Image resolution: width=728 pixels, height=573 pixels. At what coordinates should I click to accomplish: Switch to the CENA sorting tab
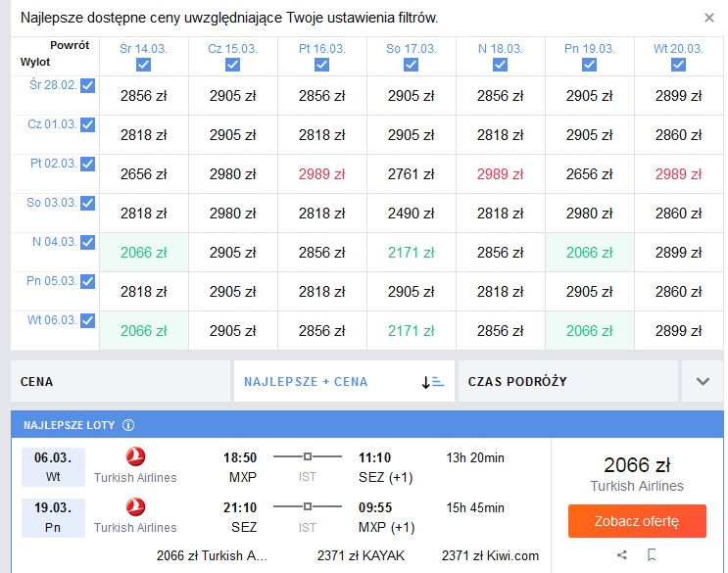[x=121, y=381]
